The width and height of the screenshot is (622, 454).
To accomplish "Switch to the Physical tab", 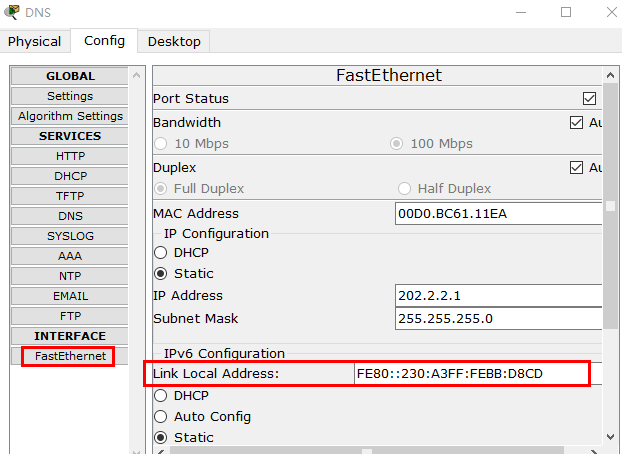I will [34, 42].
